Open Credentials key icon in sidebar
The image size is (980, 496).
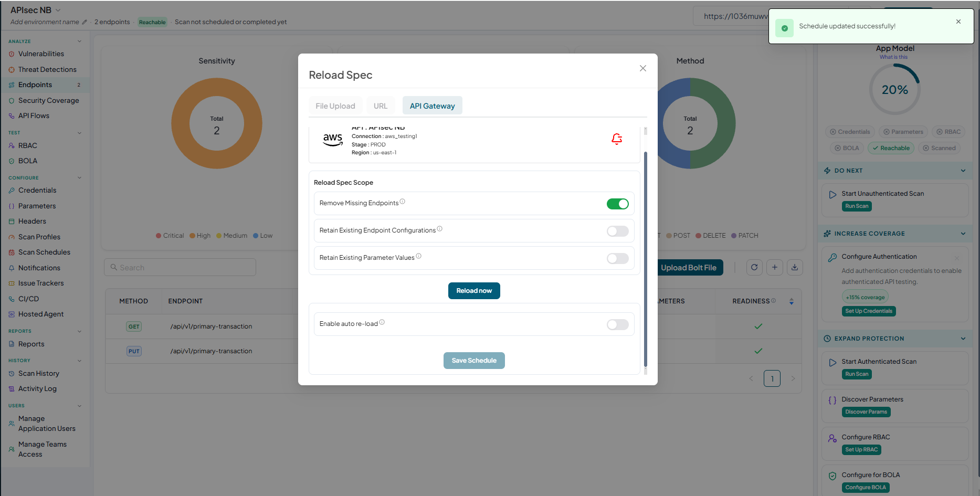coord(12,191)
